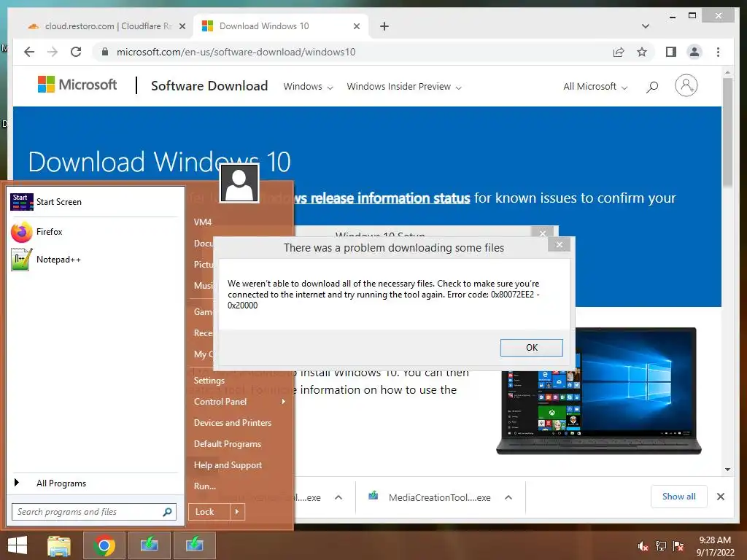The width and height of the screenshot is (747, 560).
Task: Click the Action Center flag tray icon
Action: pyautogui.click(x=678, y=546)
